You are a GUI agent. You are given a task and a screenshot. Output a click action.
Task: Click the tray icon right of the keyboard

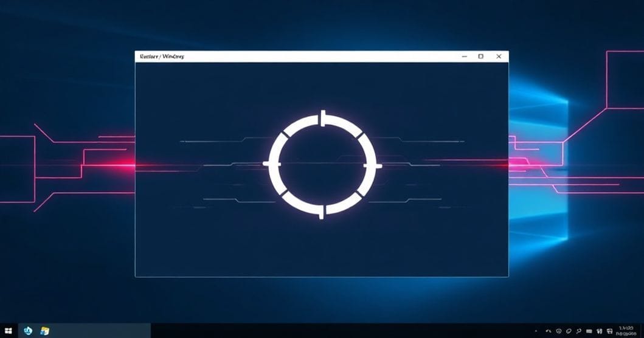[x=600, y=331]
